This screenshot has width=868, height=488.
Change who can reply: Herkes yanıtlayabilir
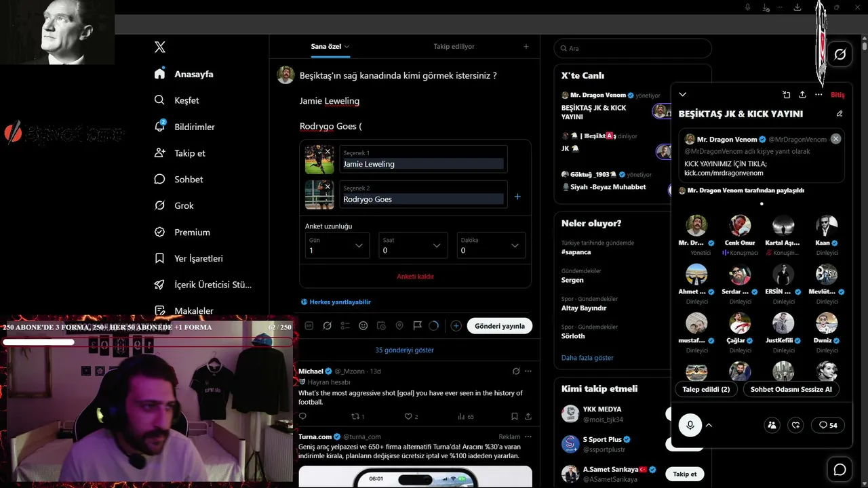point(336,302)
